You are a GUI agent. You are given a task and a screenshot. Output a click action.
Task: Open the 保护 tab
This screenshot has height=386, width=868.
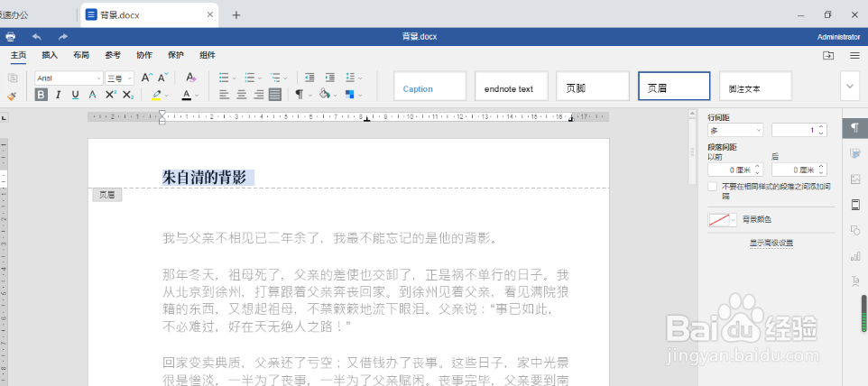[x=176, y=55]
